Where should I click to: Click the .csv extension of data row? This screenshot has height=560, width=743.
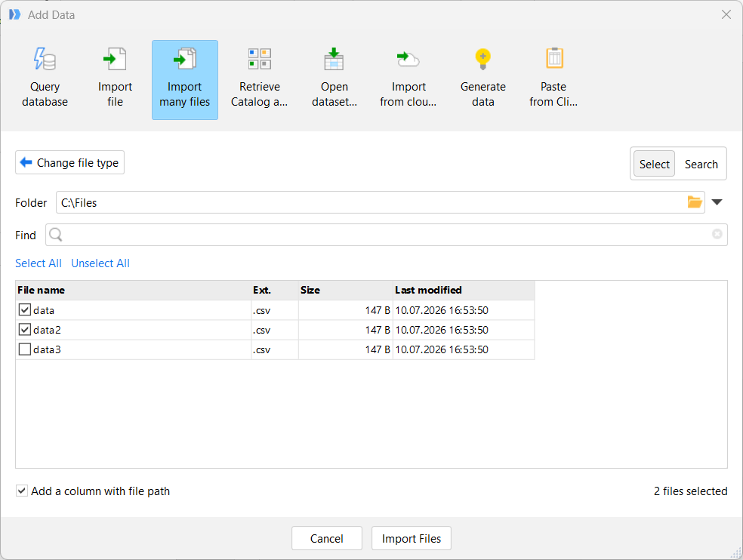point(261,311)
